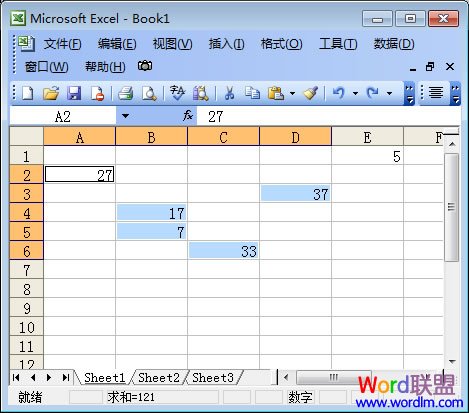Expand the Name Box dropdown next to A2
The height and width of the screenshot is (413, 469).
125,116
